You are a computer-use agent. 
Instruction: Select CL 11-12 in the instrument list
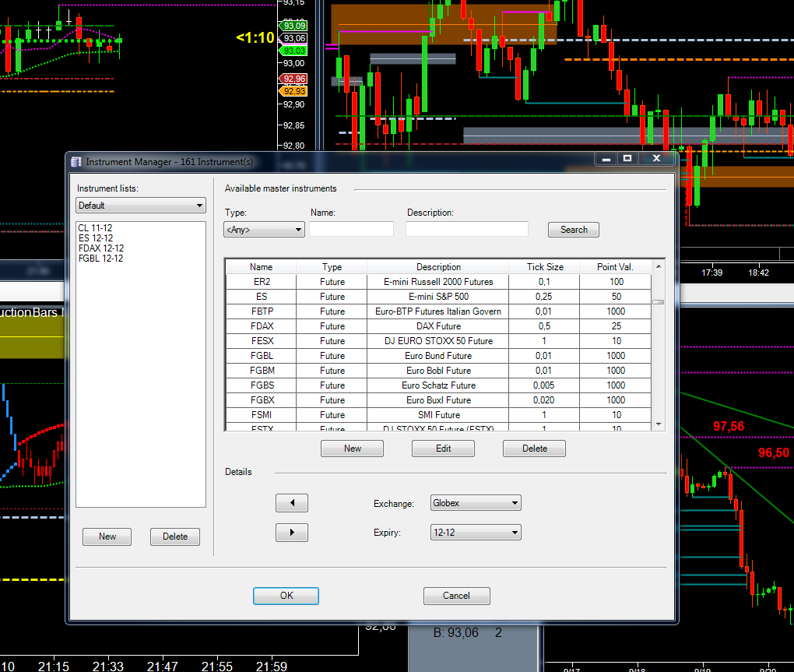95,228
